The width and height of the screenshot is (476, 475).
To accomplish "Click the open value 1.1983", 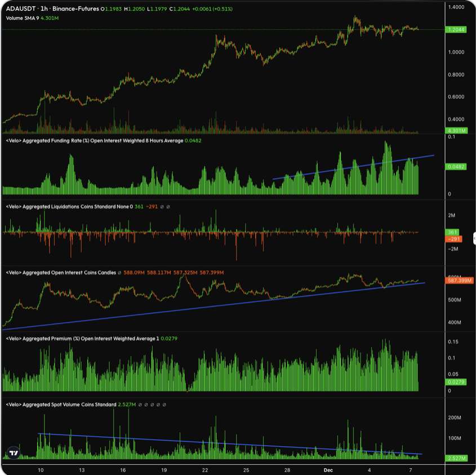I will click(x=113, y=9).
